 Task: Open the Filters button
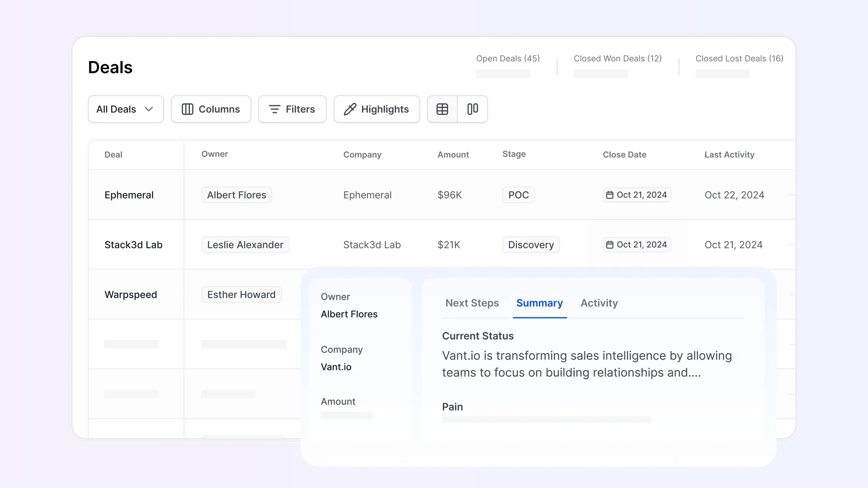(x=292, y=109)
